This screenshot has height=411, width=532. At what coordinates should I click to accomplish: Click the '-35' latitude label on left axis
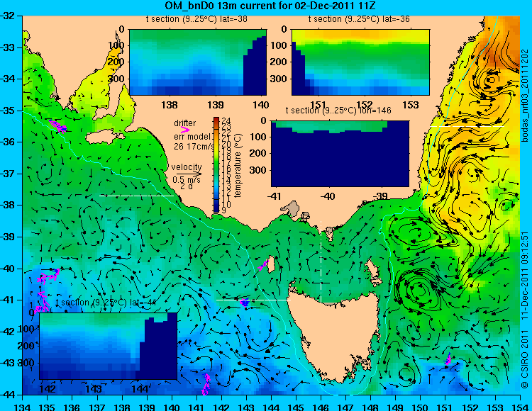(8, 111)
